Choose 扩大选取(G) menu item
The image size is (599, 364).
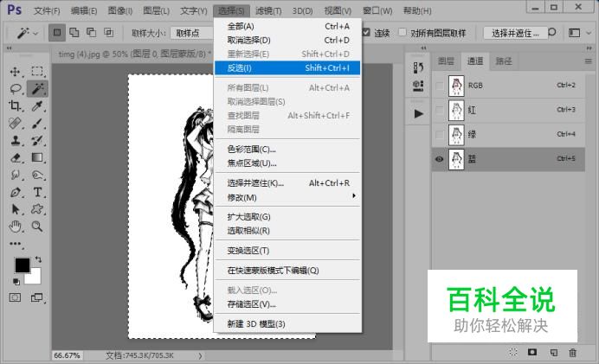(x=288, y=217)
